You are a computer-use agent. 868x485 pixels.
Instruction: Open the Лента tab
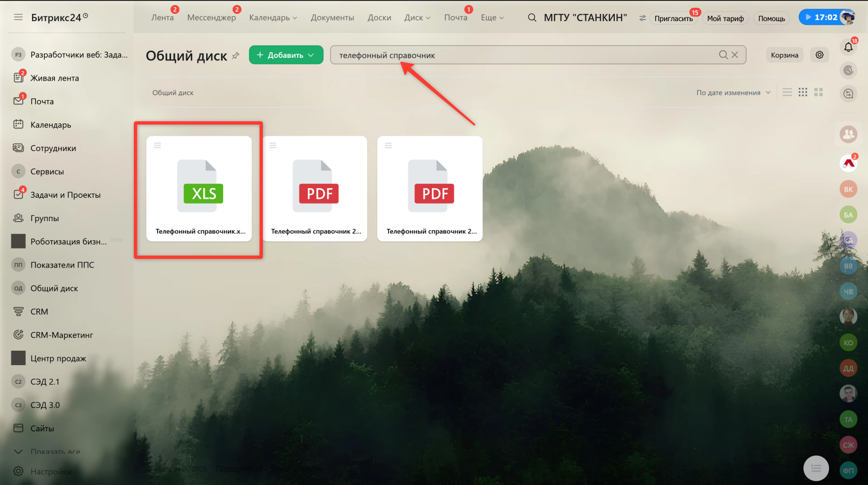pyautogui.click(x=162, y=18)
